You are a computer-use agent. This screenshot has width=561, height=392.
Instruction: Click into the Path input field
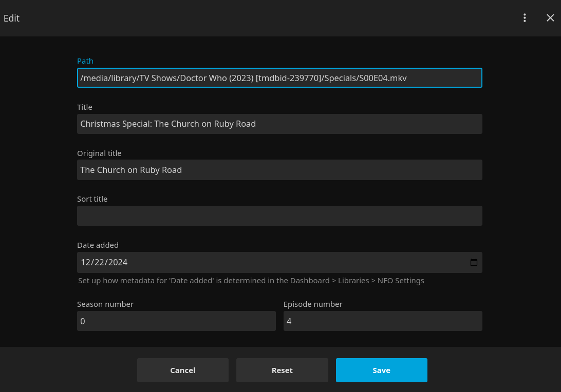pyautogui.click(x=279, y=78)
